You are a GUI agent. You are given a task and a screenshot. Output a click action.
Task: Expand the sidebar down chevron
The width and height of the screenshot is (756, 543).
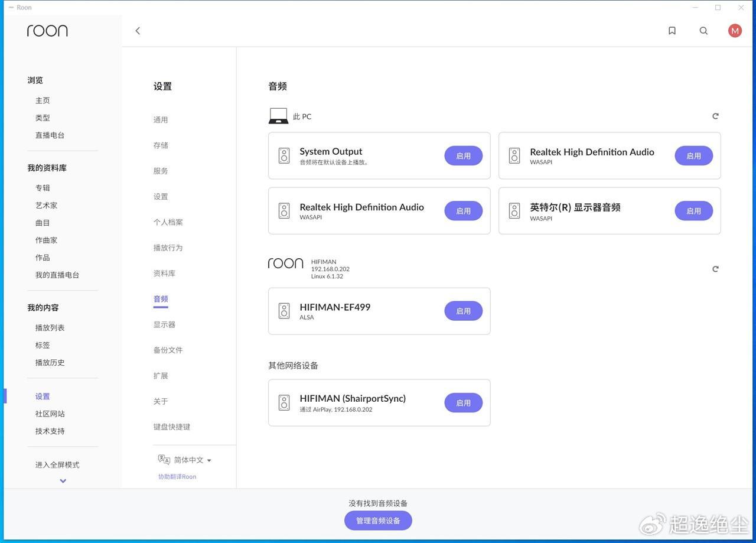click(63, 481)
